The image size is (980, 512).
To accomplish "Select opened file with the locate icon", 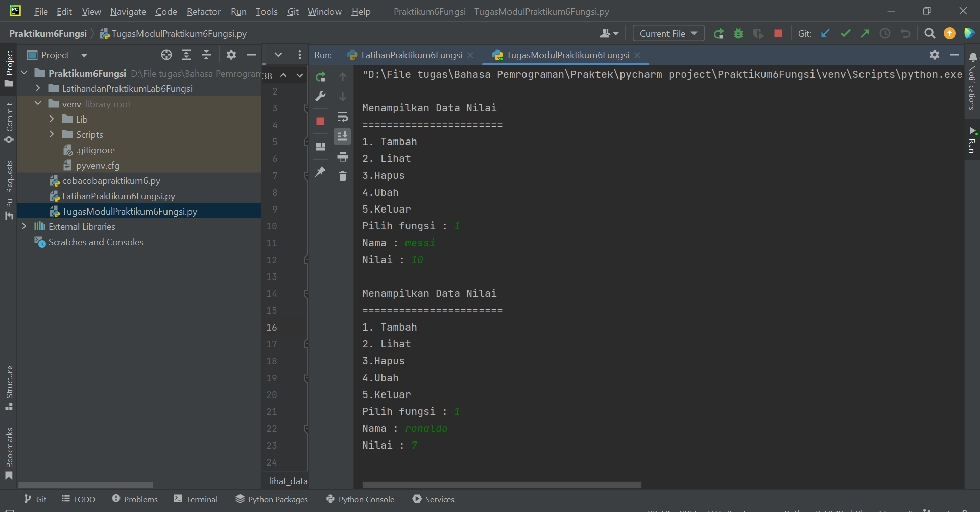I will (x=166, y=55).
